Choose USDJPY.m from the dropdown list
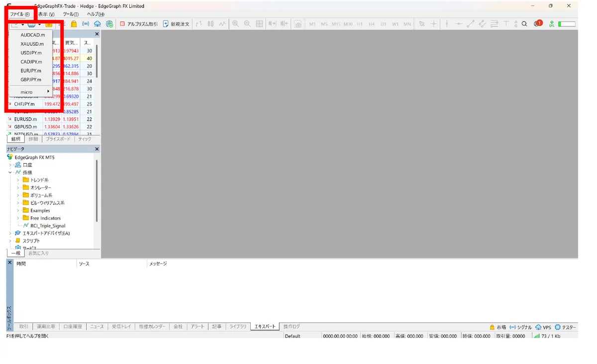 (x=31, y=53)
